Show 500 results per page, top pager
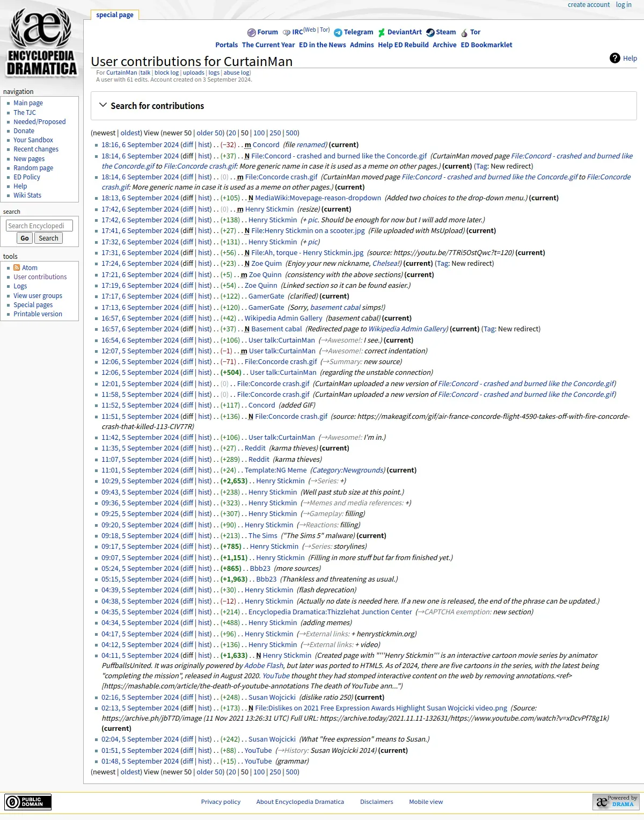Screen dimensions: 644x820 (x=292, y=133)
